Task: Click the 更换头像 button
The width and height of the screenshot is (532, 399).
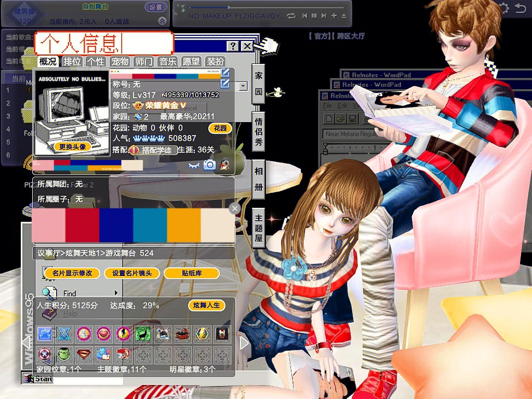Action: coord(72,147)
